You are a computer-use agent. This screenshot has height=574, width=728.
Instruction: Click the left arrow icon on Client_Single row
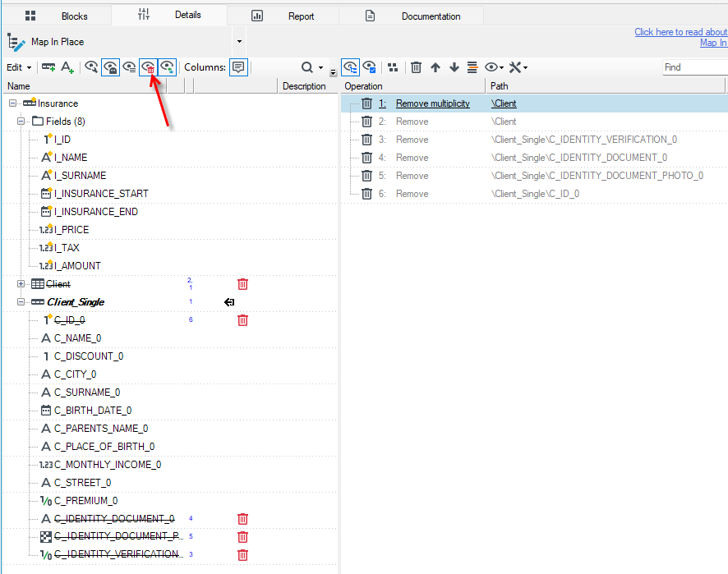pyautogui.click(x=229, y=302)
